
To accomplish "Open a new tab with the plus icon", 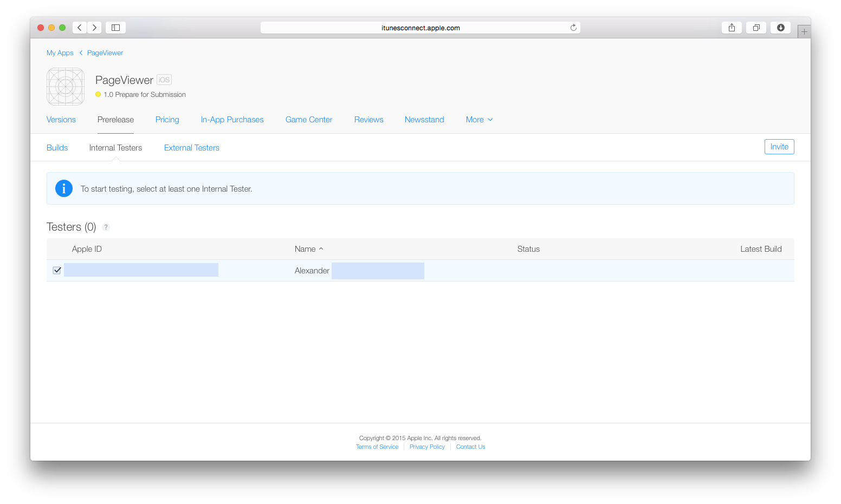I will click(x=804, y=31).
